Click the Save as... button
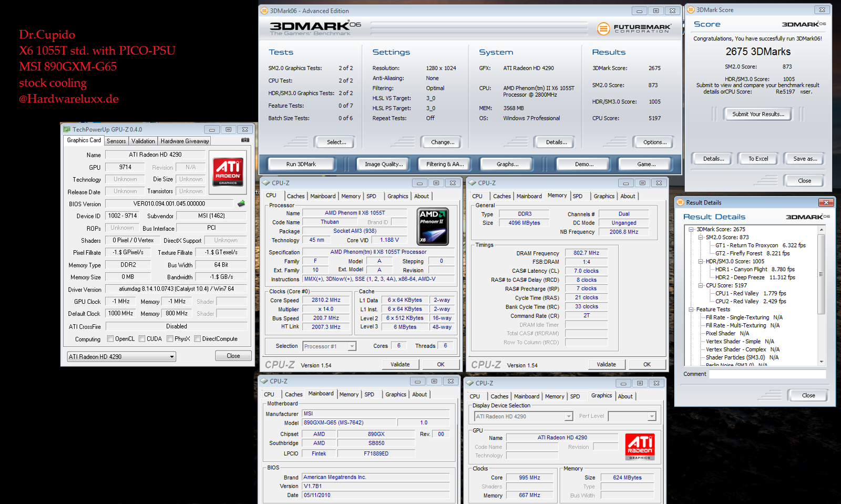 (805, 159)
